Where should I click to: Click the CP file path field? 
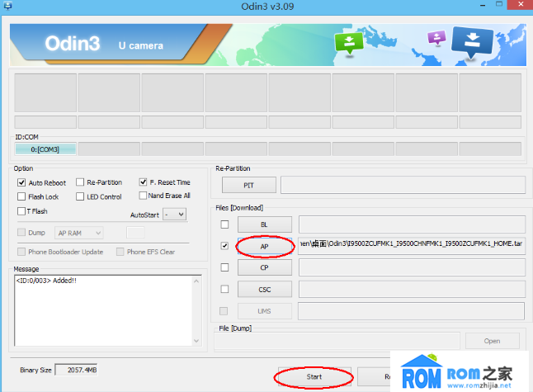pos(412,267)
